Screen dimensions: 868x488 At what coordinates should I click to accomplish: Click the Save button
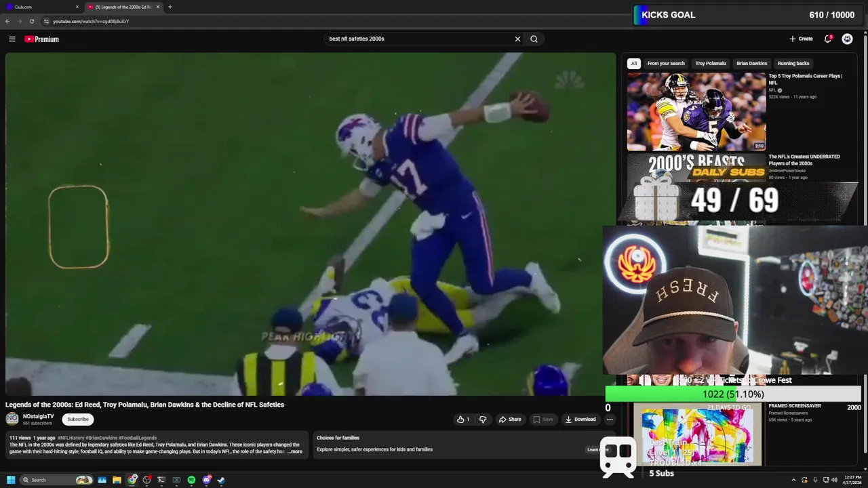tap(543, 420)
